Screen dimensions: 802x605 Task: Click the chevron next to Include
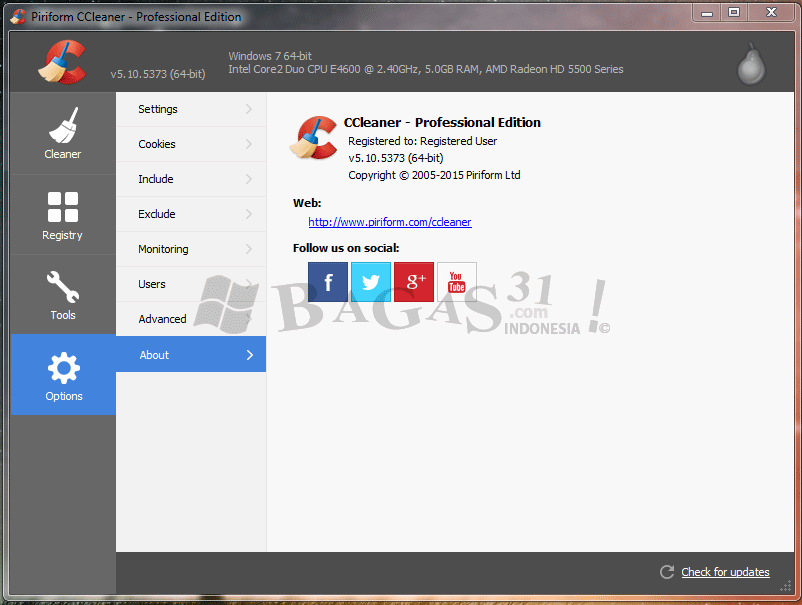point(249,179)
